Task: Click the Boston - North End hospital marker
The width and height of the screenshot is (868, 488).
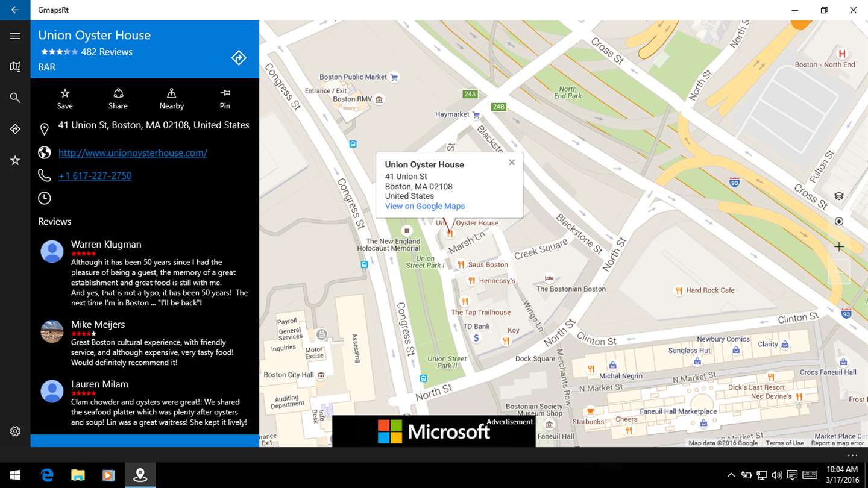Action: tap(843, 54)
